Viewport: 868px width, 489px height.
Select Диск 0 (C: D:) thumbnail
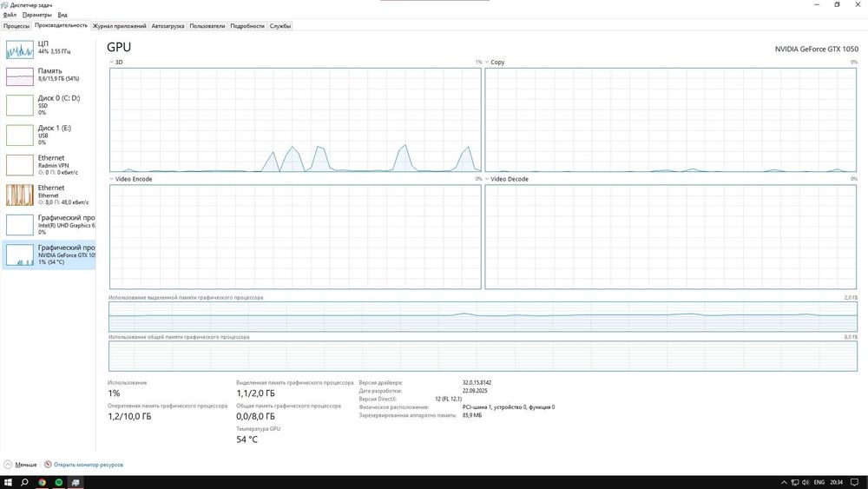coord(20,105)
